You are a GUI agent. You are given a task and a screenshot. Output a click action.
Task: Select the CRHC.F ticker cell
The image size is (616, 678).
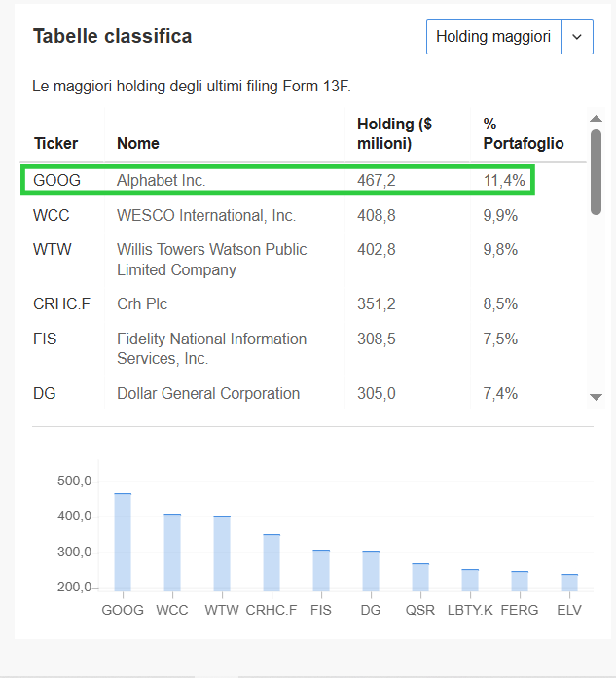(x=62, y=303)
